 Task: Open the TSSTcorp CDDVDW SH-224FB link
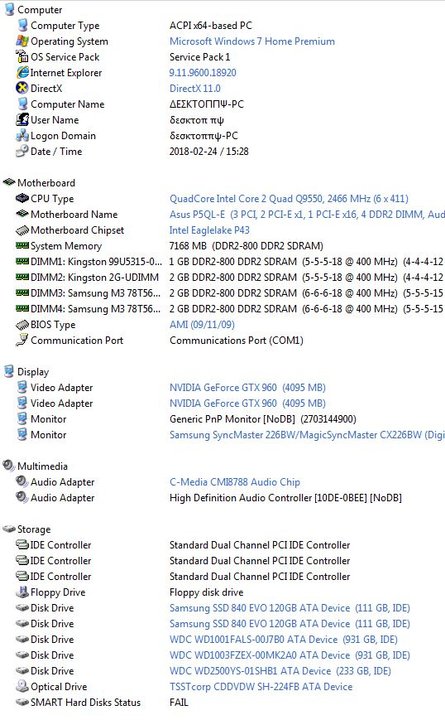pyautogui.click(x=261, y=687)
